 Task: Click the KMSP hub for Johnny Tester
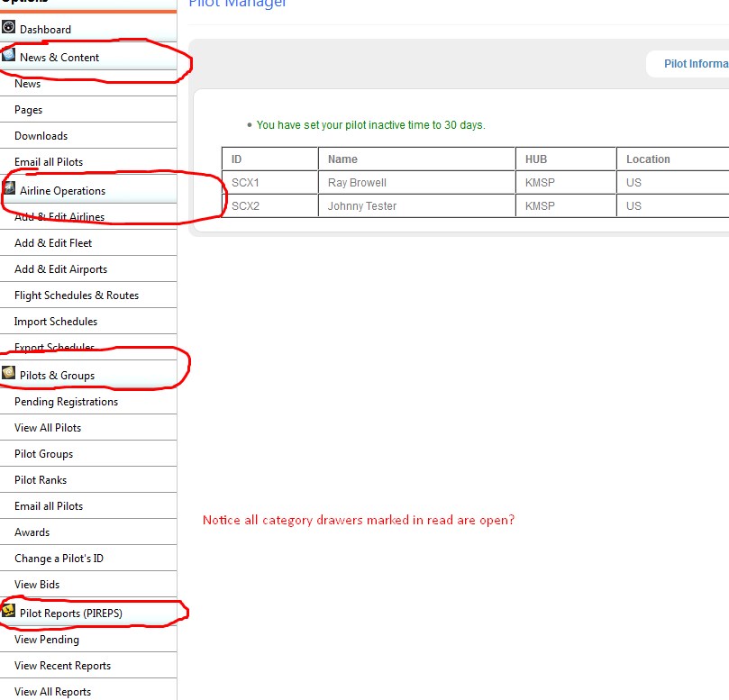coord(540,205)
